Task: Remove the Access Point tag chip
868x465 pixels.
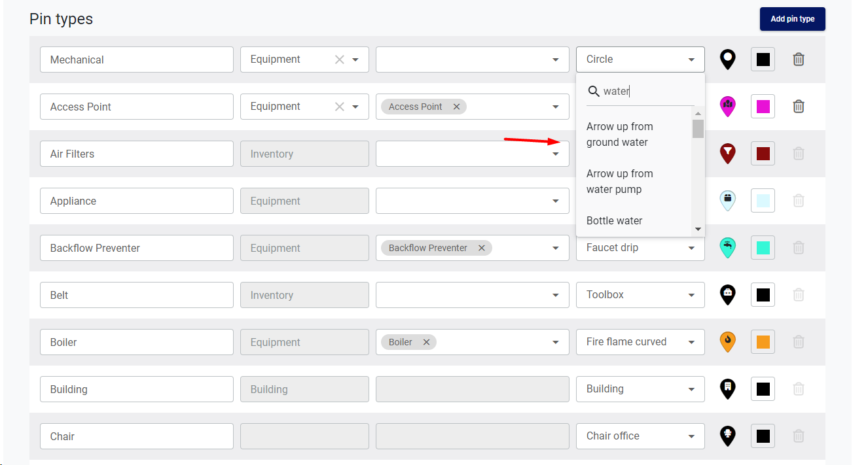Action: pyautogui.click(x=456, y=106)
